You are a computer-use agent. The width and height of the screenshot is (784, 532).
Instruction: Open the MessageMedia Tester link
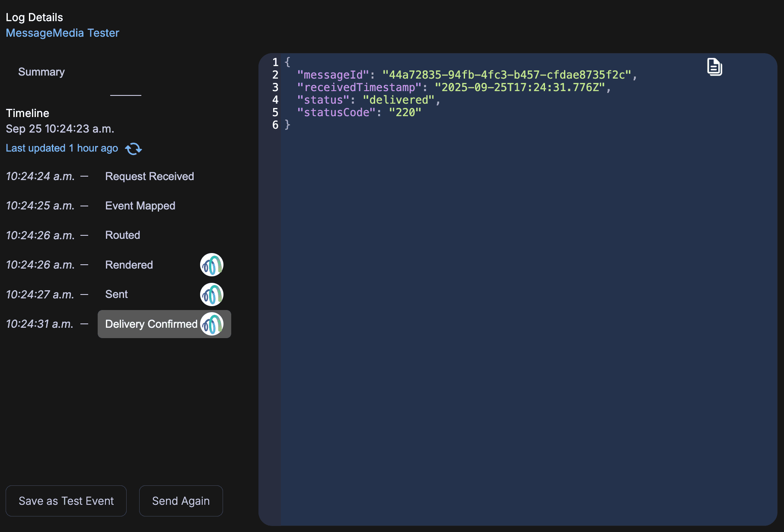[63, 33]
